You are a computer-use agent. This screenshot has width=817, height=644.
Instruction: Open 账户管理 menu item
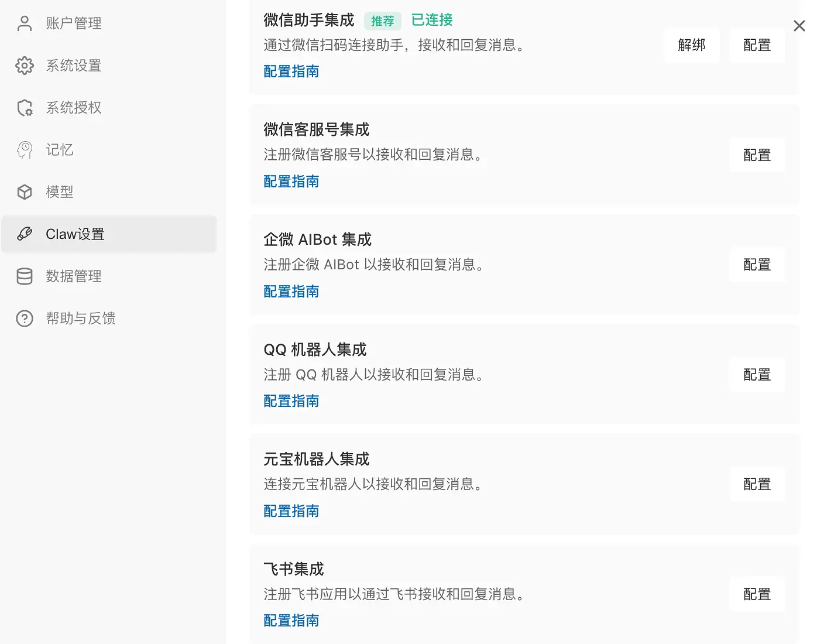109,23
